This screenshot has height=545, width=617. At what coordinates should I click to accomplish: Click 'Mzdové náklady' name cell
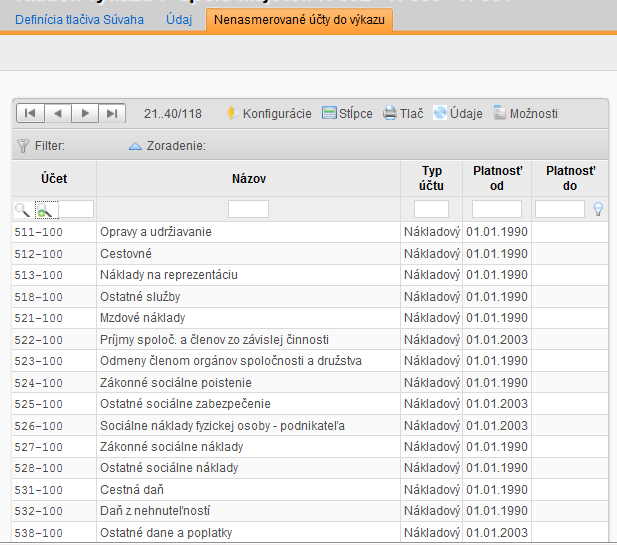pos(249,318)
